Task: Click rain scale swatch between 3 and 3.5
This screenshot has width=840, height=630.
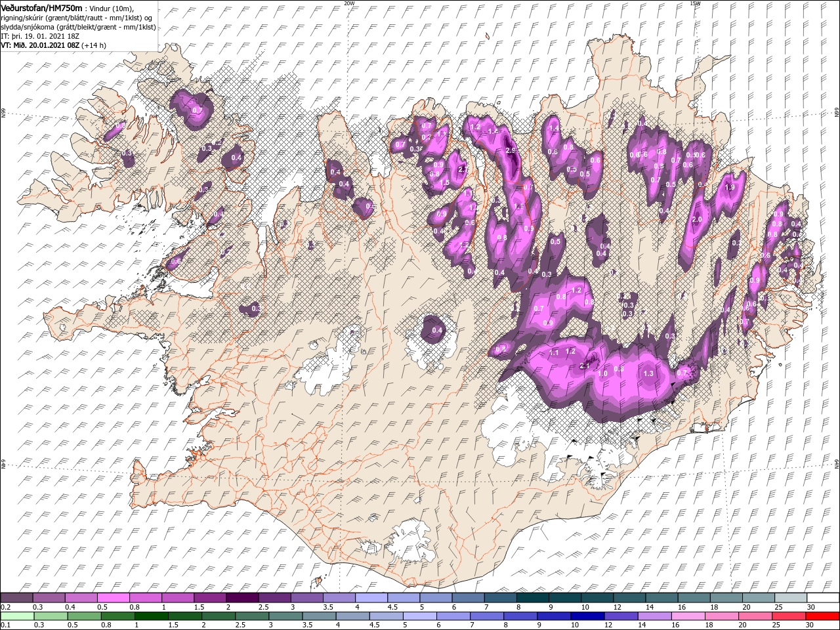Action: (x=285, y=616)
